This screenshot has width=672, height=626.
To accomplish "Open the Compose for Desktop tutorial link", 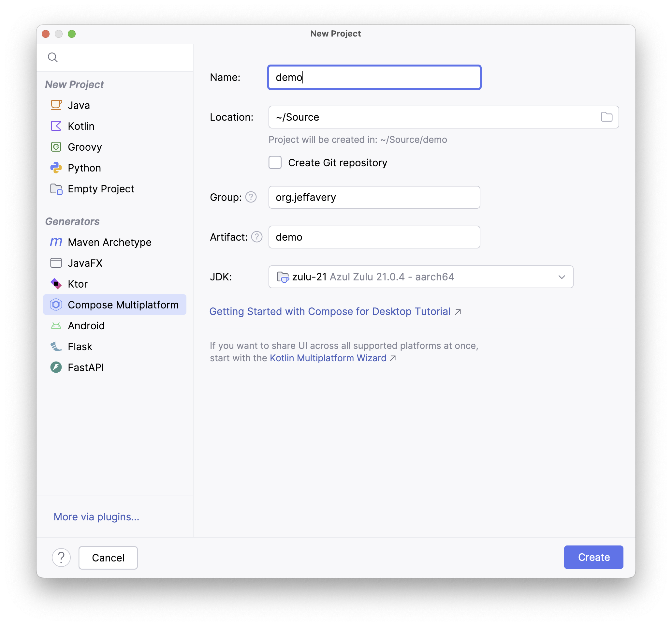I will point(330,311).
